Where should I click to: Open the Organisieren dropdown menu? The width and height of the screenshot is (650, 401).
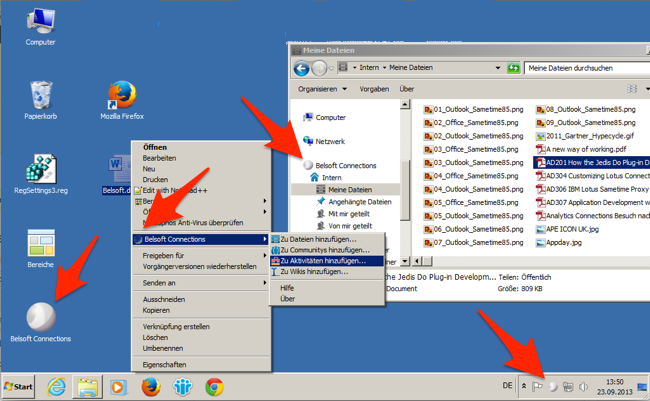tap(323, 89)
